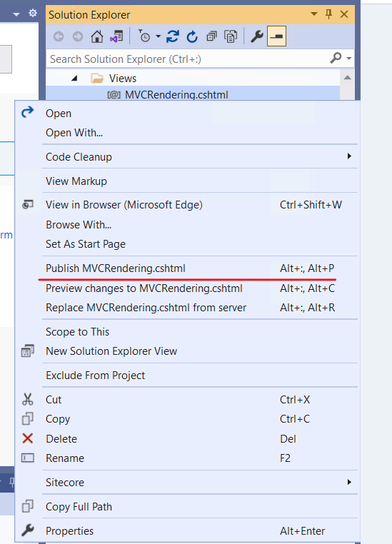Select Set As Start Page
Screen dimensions: 392x544
[187, 244]
